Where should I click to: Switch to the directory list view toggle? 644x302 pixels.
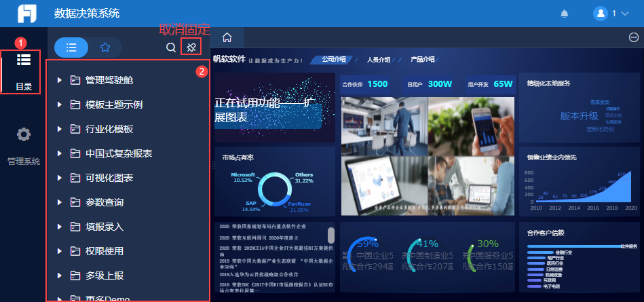point(71,48)
